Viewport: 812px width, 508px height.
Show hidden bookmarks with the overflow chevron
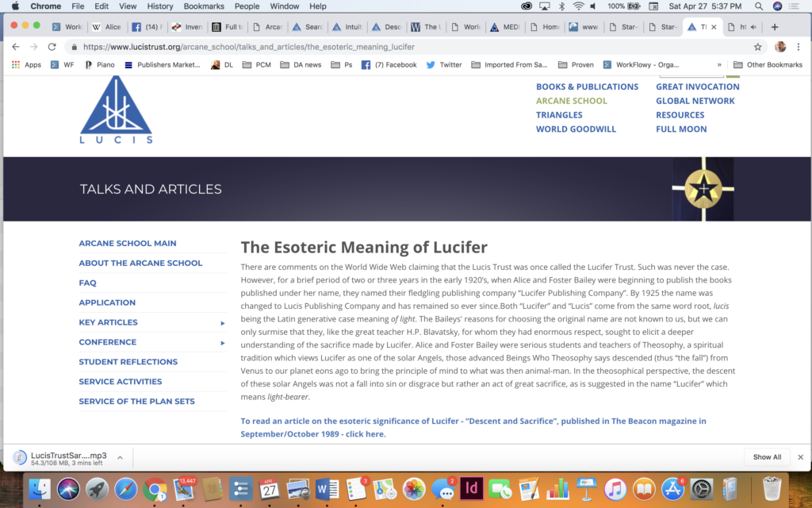pos(719,65)
